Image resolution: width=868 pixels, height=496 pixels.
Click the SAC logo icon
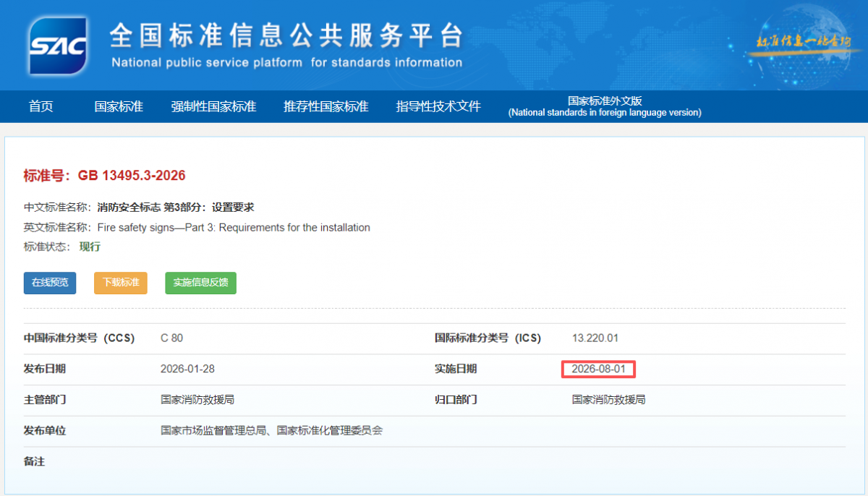point(58,46)
